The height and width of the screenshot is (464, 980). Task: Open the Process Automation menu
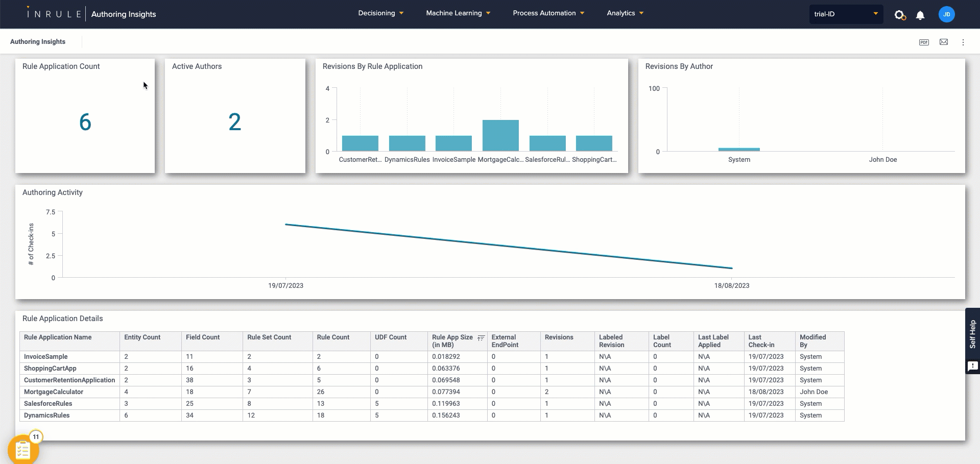tap(548, 13)
